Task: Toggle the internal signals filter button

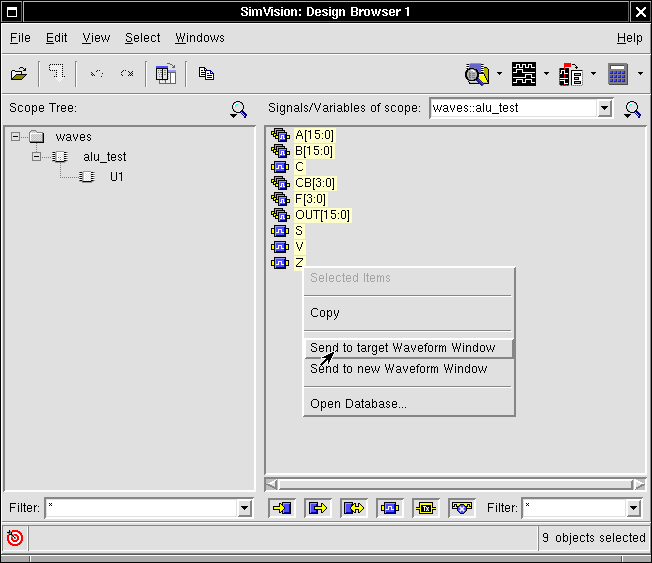Action: (390, 508)
